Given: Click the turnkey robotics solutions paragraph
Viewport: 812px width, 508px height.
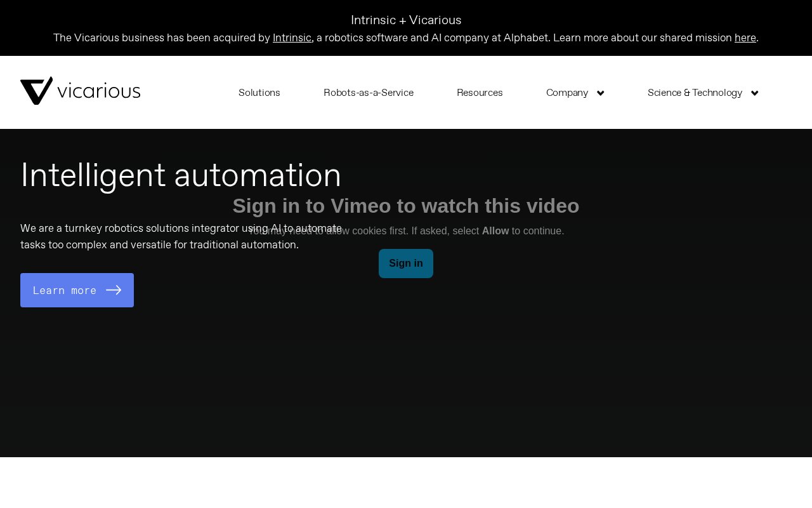Looking at the screenshot, I should [181, 236].
